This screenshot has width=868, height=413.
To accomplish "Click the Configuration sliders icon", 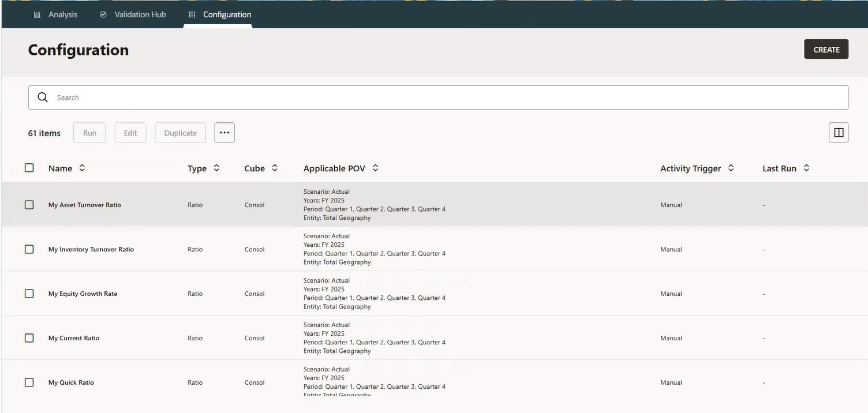I will point(192,14).
